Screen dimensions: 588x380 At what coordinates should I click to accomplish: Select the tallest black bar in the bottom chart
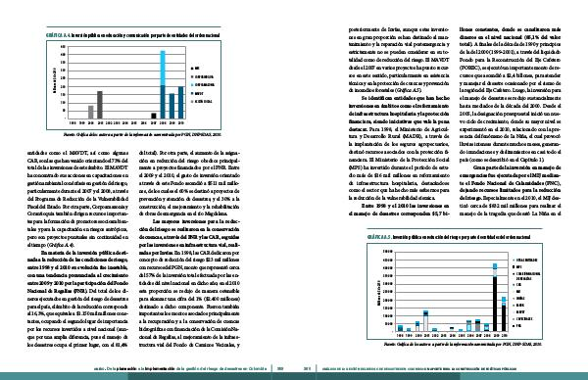[x=495, y=305]
